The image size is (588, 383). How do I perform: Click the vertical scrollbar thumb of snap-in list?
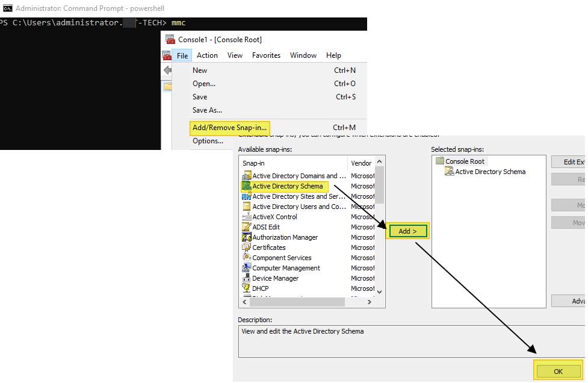pos(380,184)
